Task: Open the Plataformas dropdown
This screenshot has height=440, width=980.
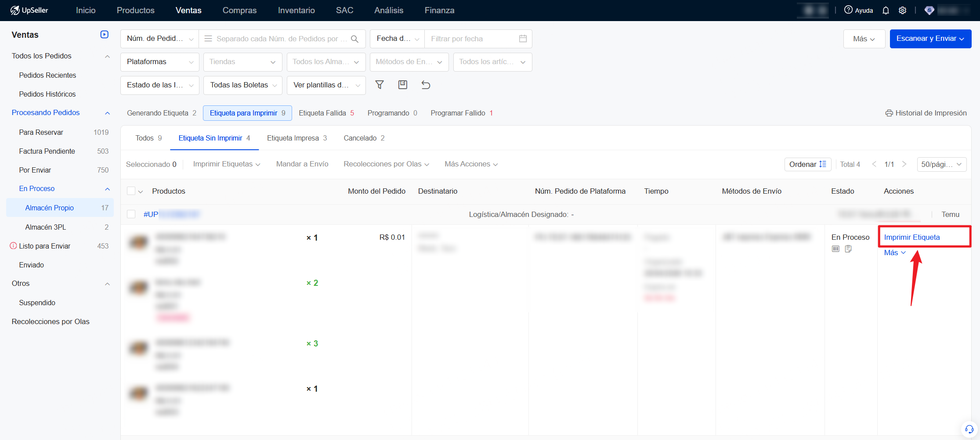Action: (x=159, y=62)
